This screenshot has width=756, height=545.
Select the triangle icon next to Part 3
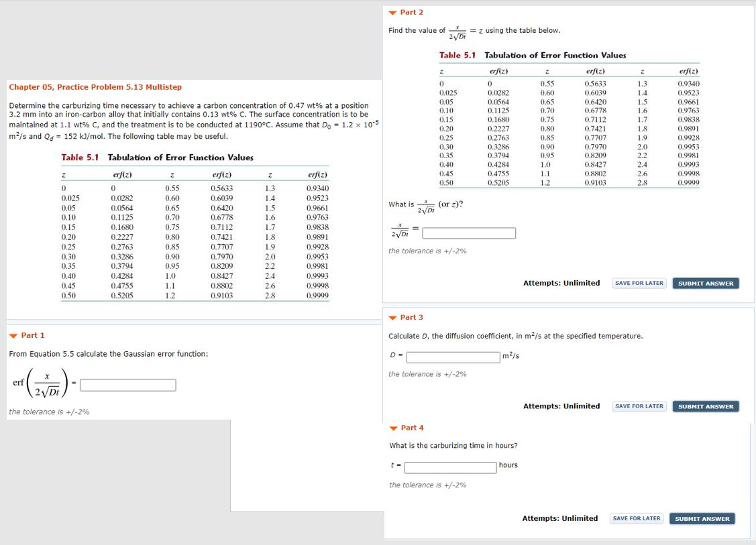point(392,316)
